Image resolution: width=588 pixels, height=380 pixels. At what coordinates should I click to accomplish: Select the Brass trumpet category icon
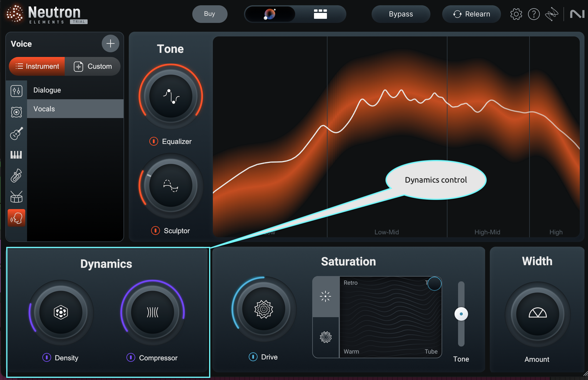[16, 176]
